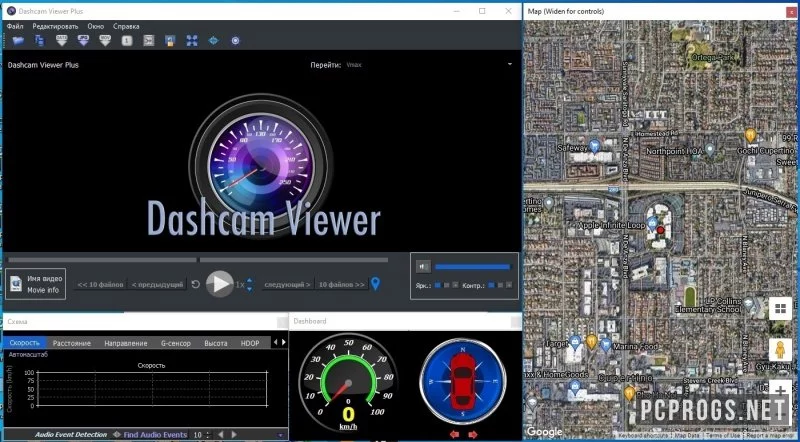This screenshot has height=442, width=800.
Task: Click the circular target toolbar icon
Action: (235, 41)
